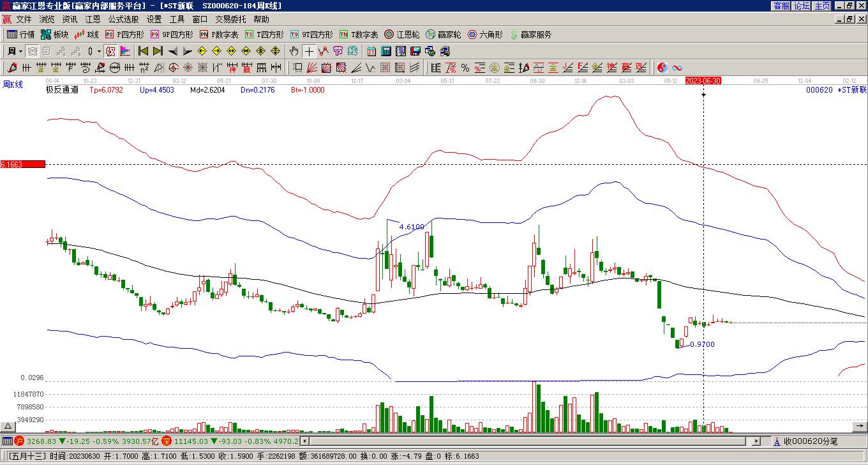Toggle the 权 adjustment button
Image resolution: width=868 pixels, height=465 pixels.
tap(110, 51)
